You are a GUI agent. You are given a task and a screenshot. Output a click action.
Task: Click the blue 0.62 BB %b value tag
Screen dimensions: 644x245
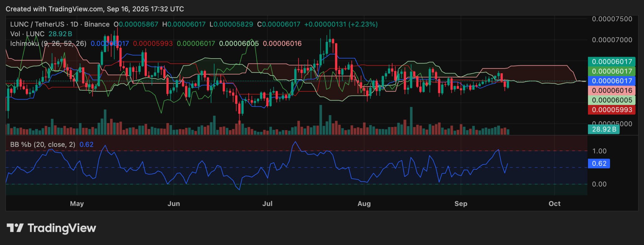click(x=599, y=164)
